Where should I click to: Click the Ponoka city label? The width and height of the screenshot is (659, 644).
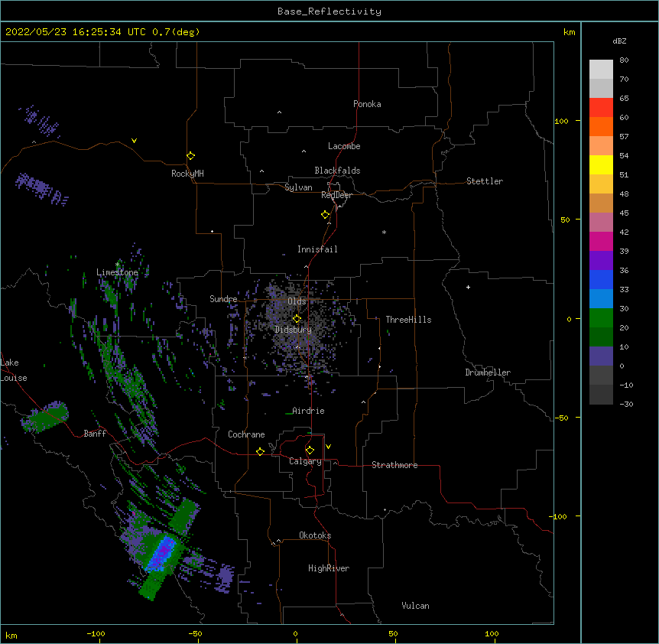click(x=367, y=104)
